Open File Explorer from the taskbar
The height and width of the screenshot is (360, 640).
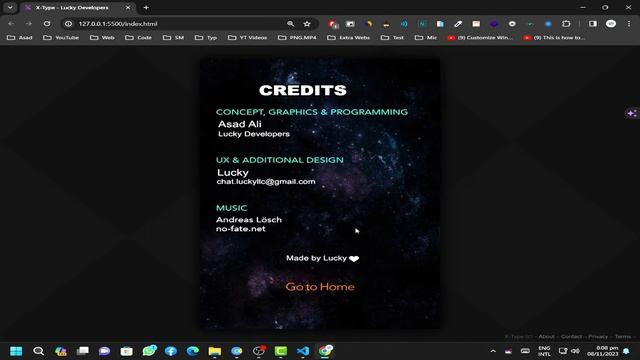[x=215, y=351]
